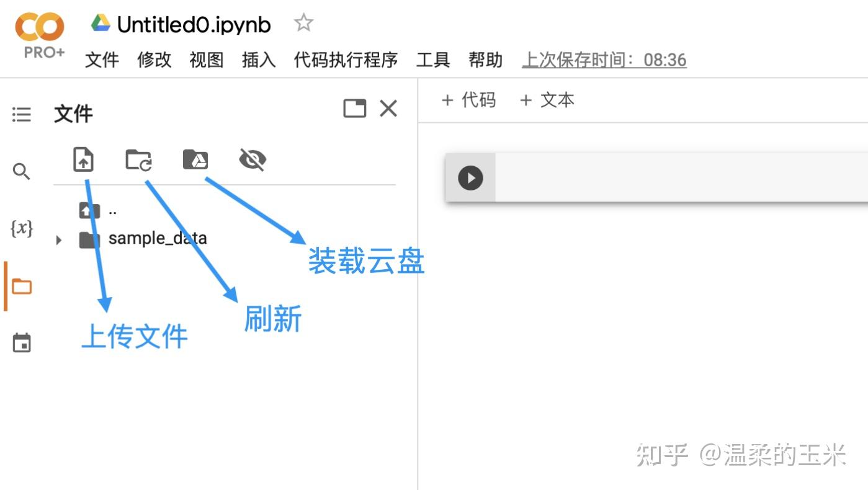
Task: Open the table of contents sidebar icon
Action: 22,114
